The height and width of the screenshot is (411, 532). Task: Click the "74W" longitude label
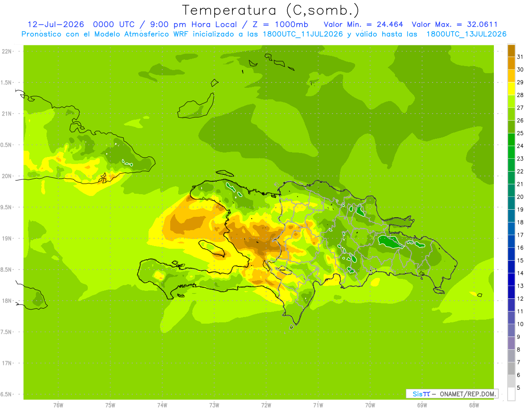pos(162,405)
